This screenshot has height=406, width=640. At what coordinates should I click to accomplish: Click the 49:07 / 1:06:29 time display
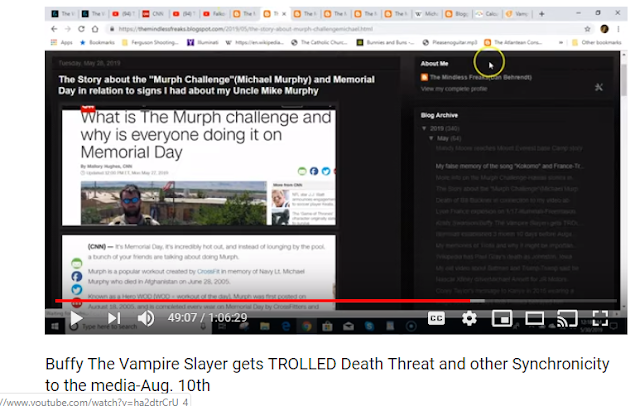click(x=207, y=318)
